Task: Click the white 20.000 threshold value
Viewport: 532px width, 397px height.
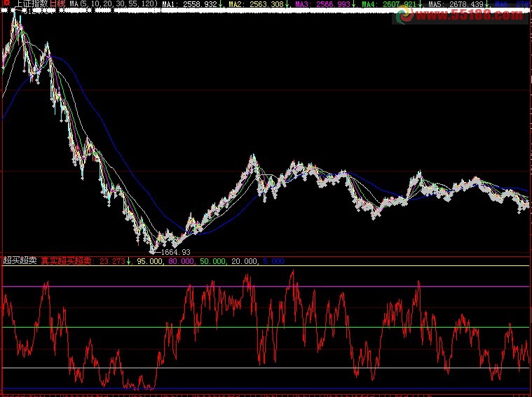Action: point(245,261)
